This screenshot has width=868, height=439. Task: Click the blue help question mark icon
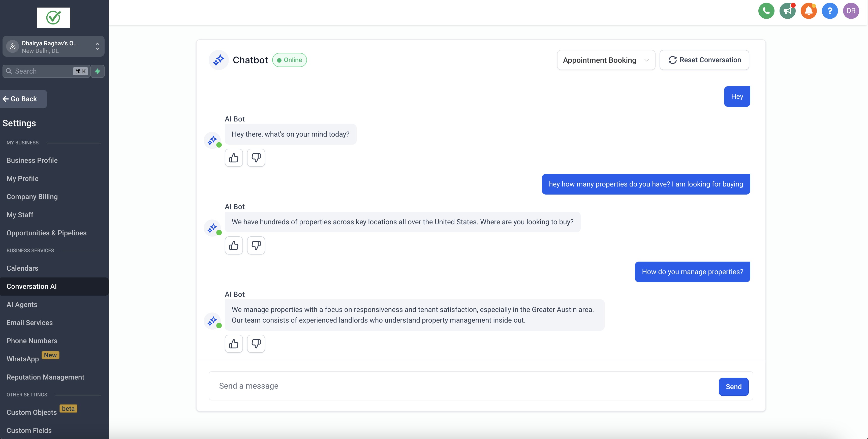point(830,11)
